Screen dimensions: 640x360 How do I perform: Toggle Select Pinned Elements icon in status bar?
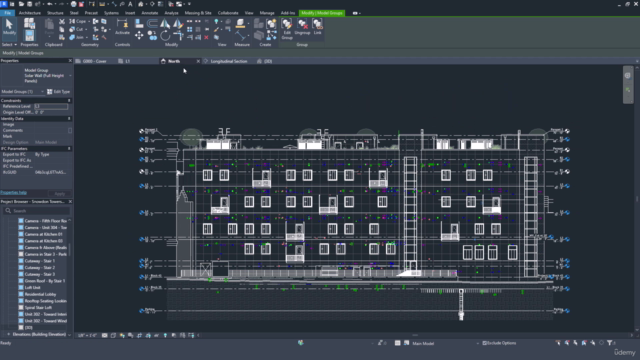click(576, 343)
